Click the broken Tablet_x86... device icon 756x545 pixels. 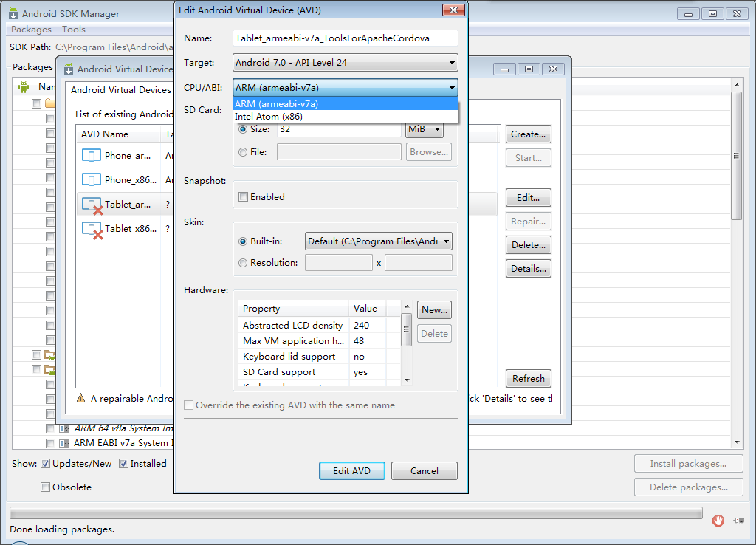coord(92,230)
